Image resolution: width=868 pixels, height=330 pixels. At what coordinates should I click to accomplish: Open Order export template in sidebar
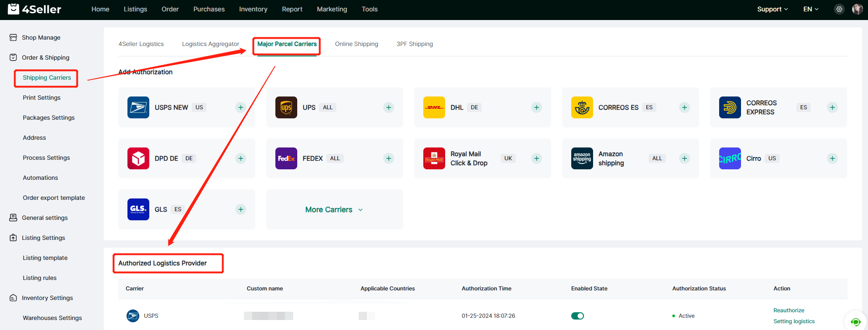tap(54, 198)
